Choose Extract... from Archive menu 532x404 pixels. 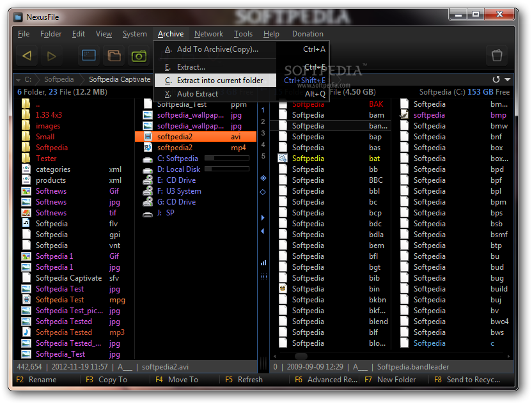pos(241,67)
